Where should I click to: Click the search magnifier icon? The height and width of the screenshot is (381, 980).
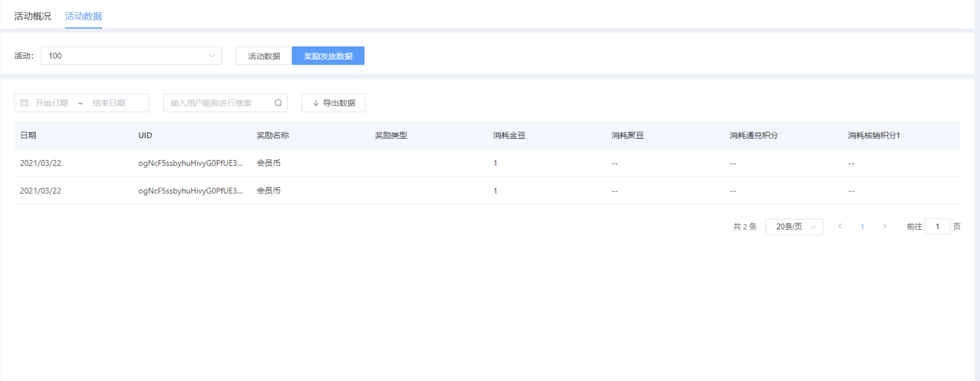click(x=278, y=103)
